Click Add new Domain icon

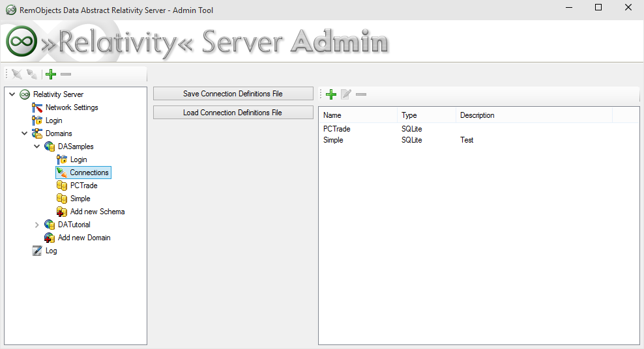coord(50,238)
